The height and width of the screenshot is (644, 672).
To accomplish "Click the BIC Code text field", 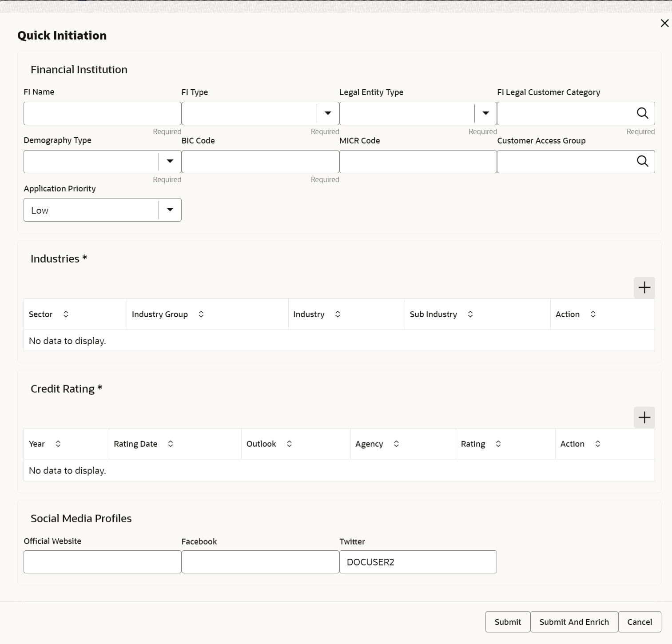I will pos(260,161).
